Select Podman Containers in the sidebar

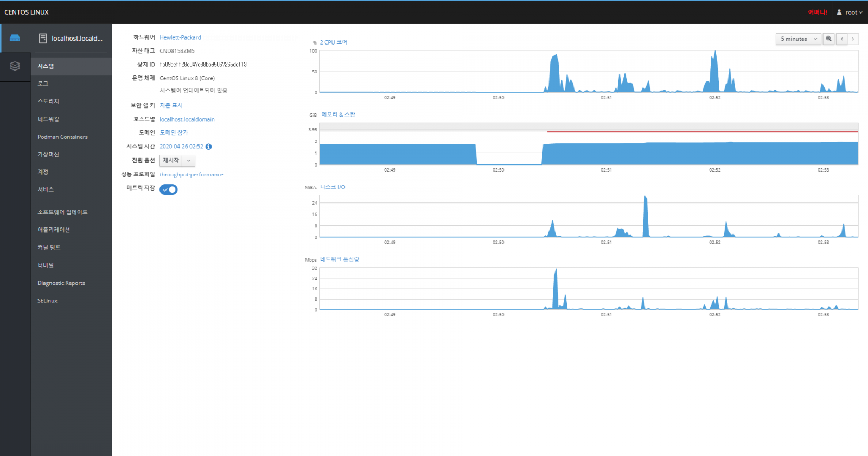(62, 137)
